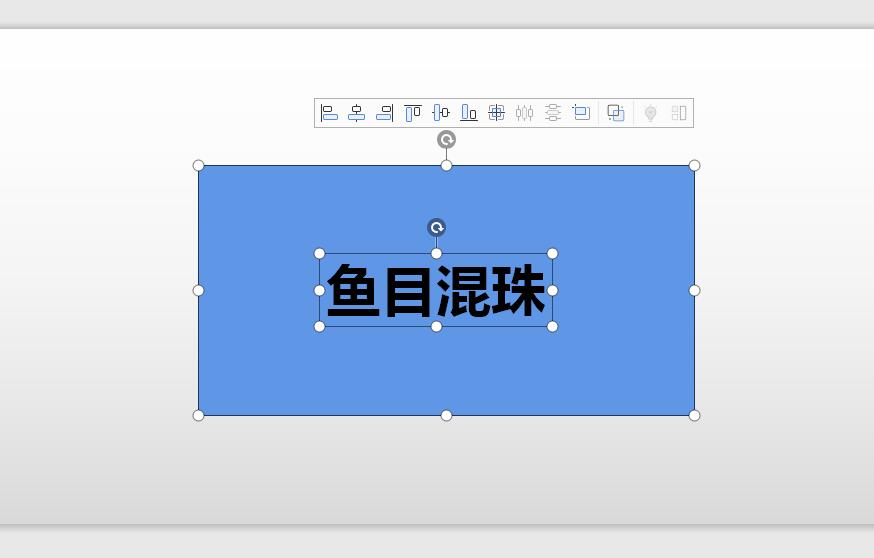874x558 pixels.
Task: Click the blue rectangle's gray rotation handle
Action: click(446, 139)
